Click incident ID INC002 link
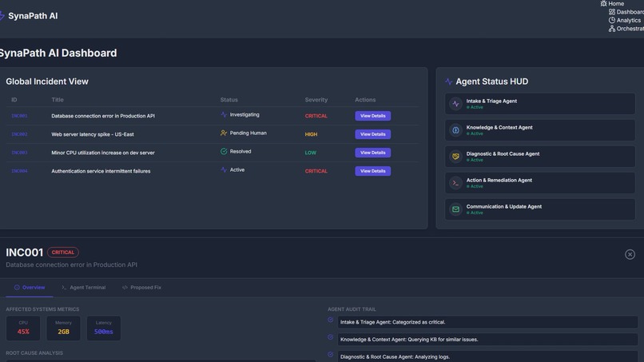644x362 pixels. tap(19, 134)
